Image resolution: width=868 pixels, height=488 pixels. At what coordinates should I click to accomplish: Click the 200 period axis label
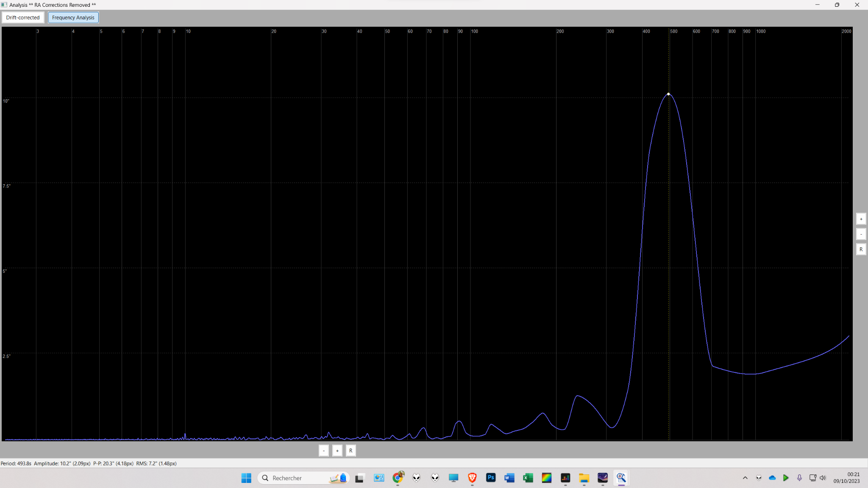point(560,31)
